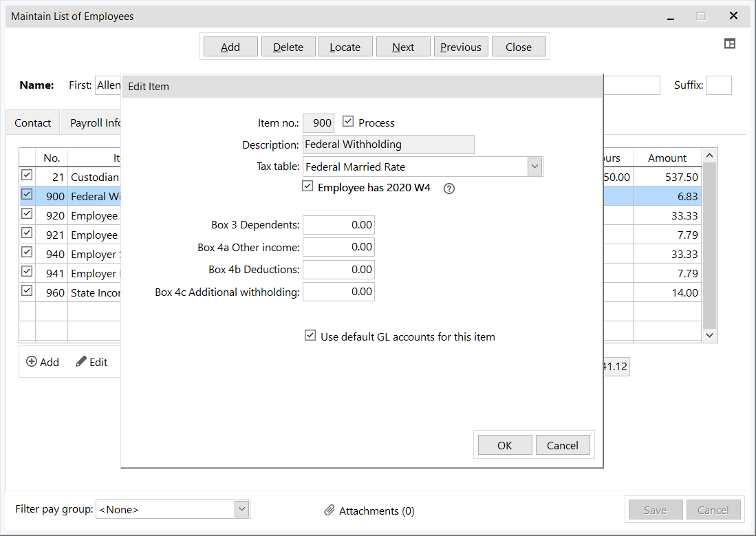Click the Edit pencil icon below the grid
The image size is (756, 536).
pyautogui.click(x=81, y=362)
